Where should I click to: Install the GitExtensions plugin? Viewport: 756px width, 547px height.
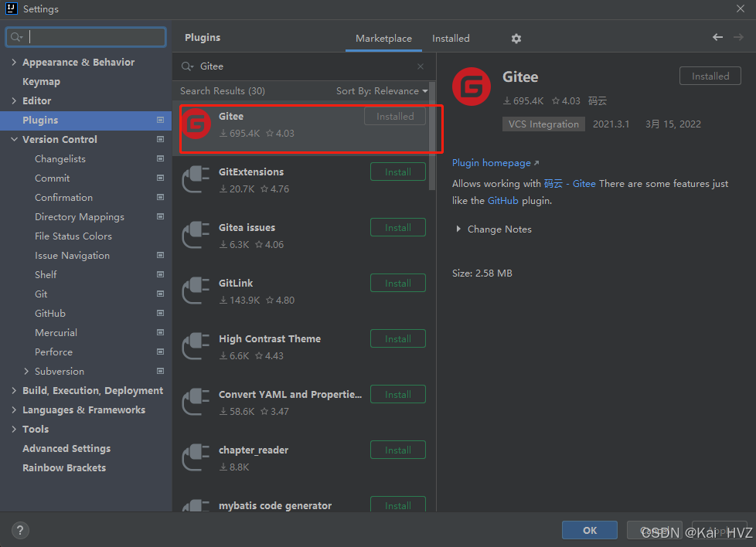[398, 172]
